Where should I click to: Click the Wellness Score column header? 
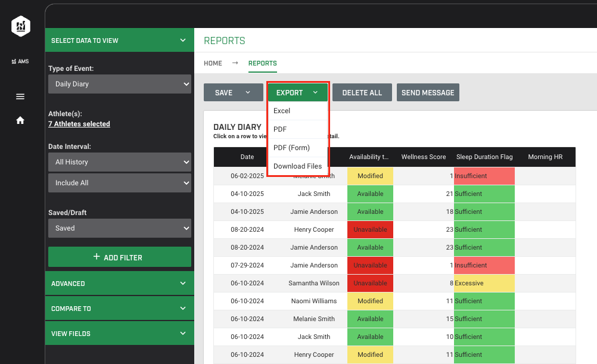click(423, 157)
